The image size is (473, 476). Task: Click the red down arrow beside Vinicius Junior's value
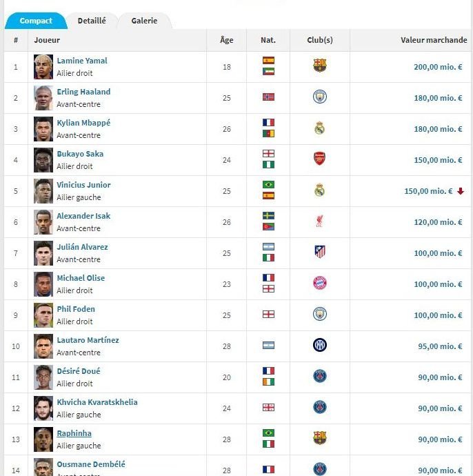[x=461, y=191]
